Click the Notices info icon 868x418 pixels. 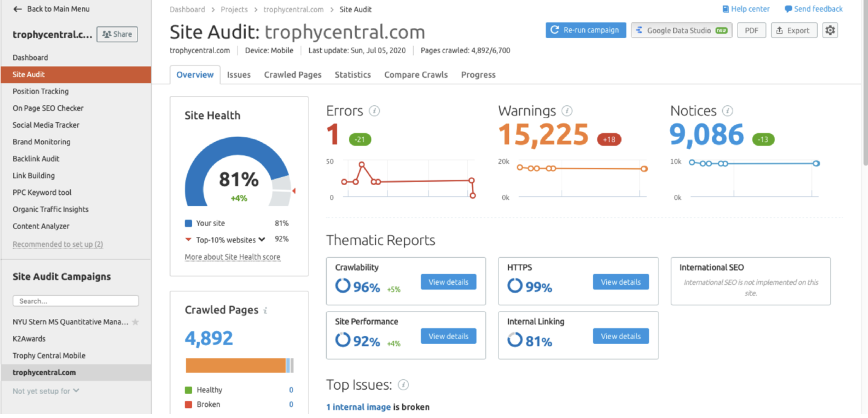point(727,111)
